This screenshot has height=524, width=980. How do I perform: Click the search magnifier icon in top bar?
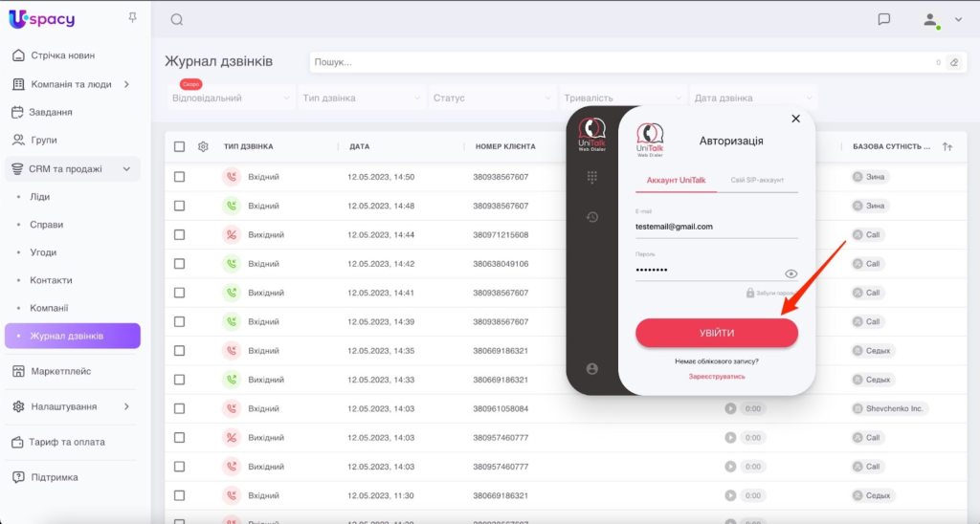tap(177, 20)
